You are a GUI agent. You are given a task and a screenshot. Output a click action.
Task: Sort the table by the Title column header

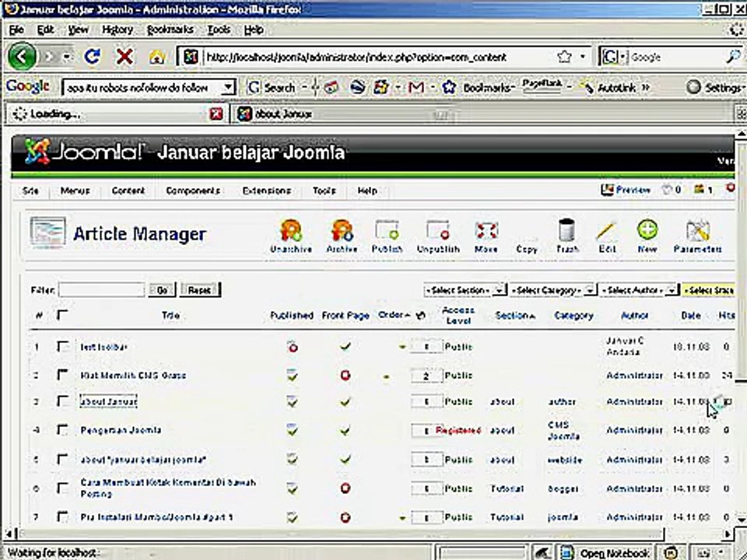[170, 315]
